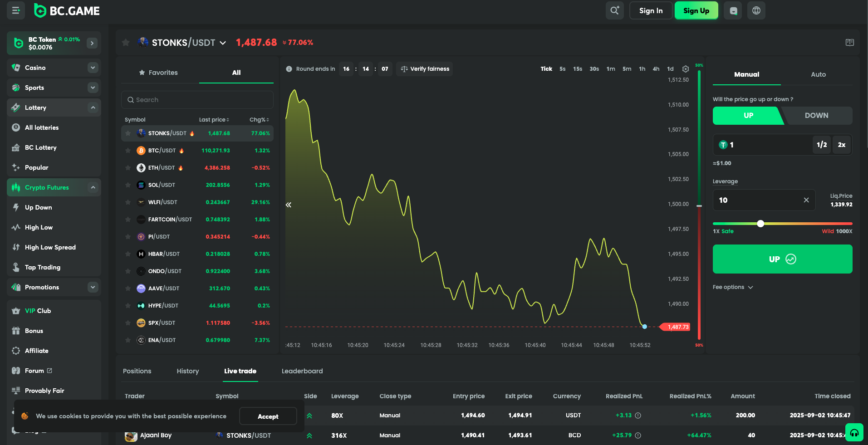Viewport: 868px width, 445px height.
Task: Adjust the leverage slider handle
Action: (x=760, y=224)
